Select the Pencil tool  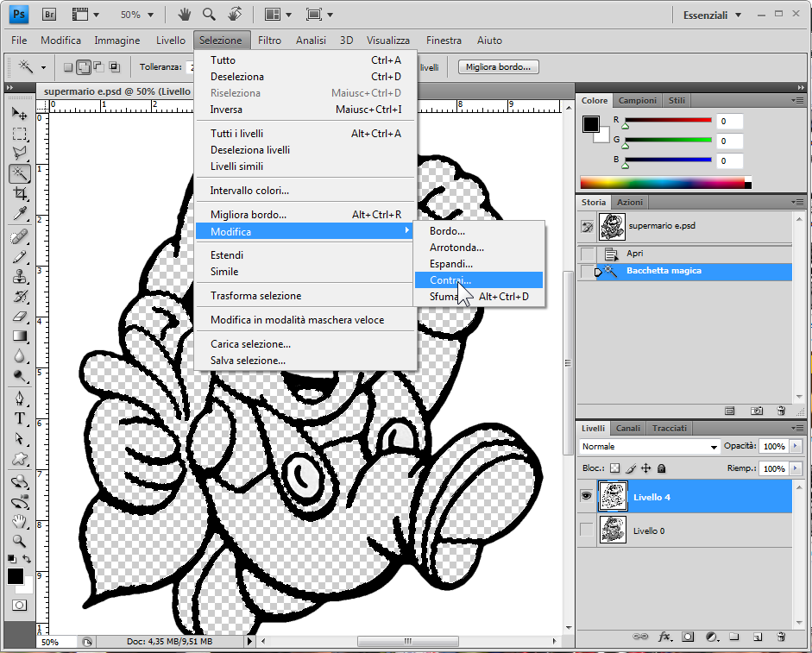(19, 257)
